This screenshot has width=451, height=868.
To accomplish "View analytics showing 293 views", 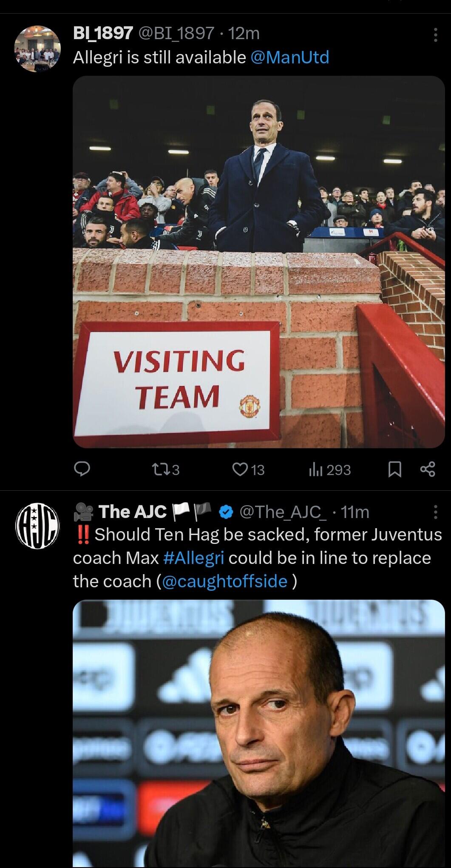I will (x=329, y=470).
